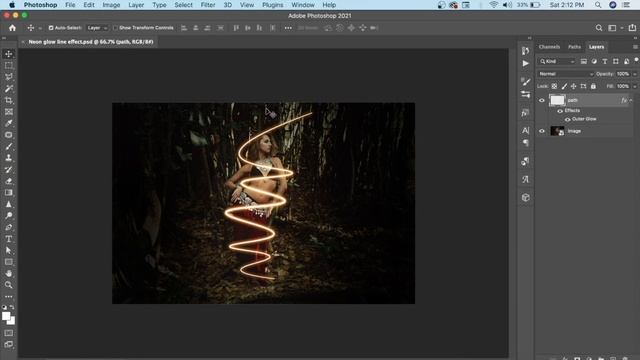Toggle type layer filter icon
640x360 pixels.
coord(605,61)
